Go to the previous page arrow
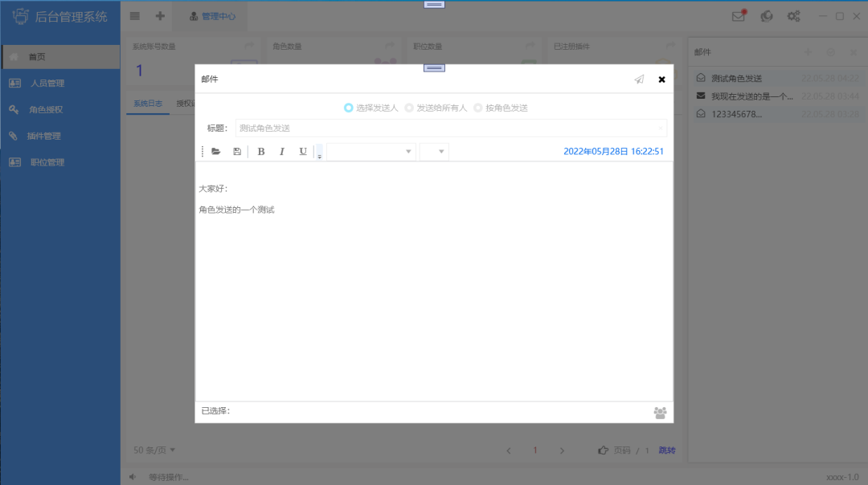Image resolution: width=868 pixels, height=485 pixels. [x=509, y=450]
